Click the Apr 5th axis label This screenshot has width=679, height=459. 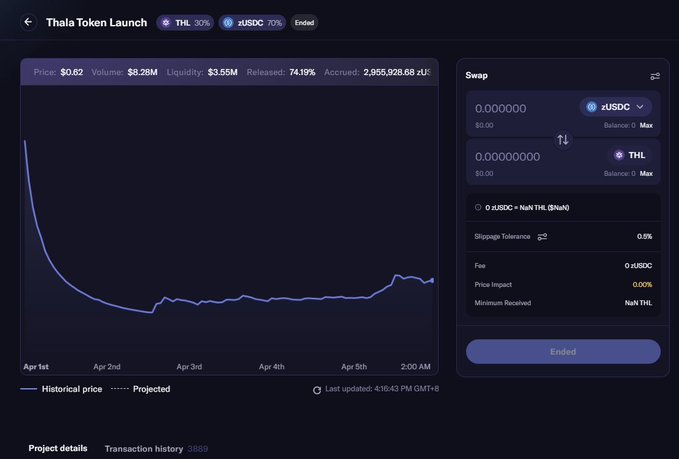tap(354, 367)
